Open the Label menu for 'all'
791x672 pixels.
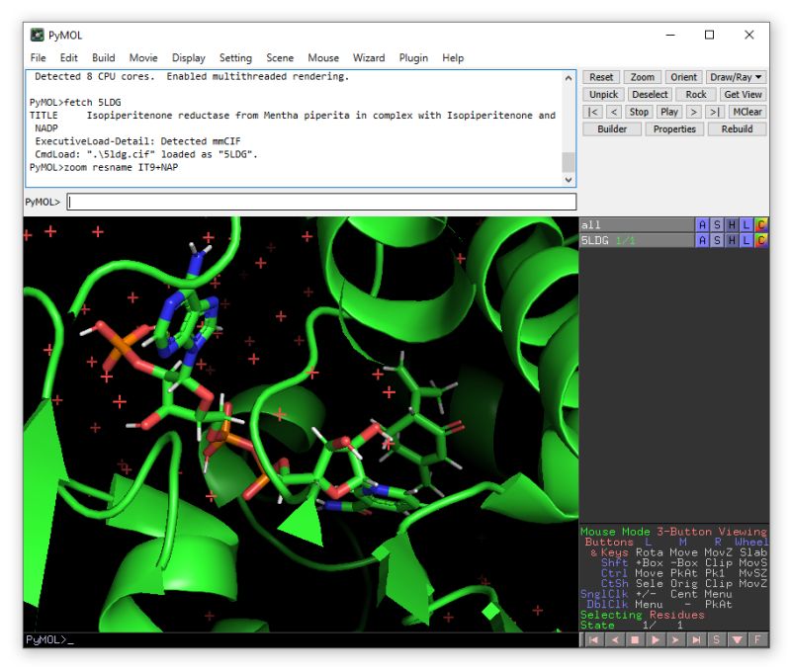(747, 225)
